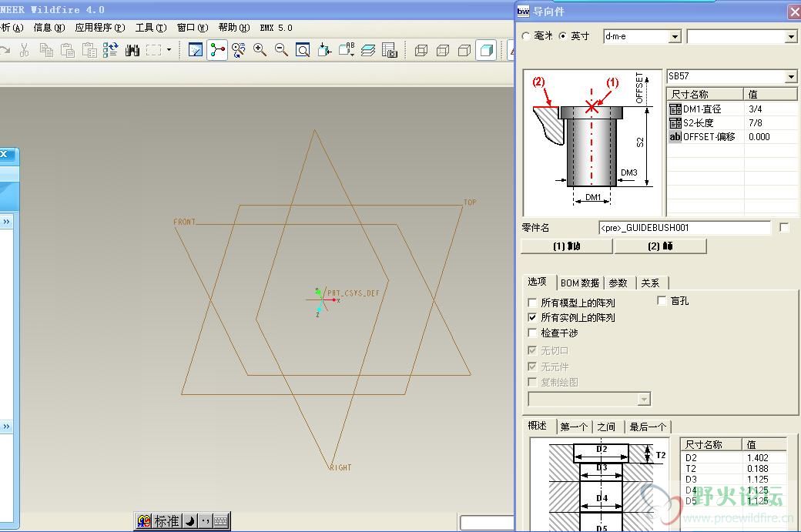Switch to the 之间 tab
This screenshot has height=532, width=801.
pos(606,427)
